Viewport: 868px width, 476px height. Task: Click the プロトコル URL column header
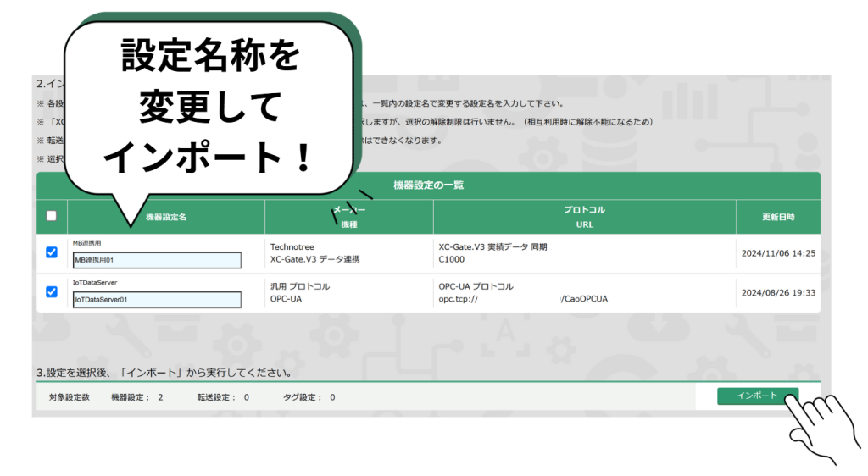click(584, 217)
